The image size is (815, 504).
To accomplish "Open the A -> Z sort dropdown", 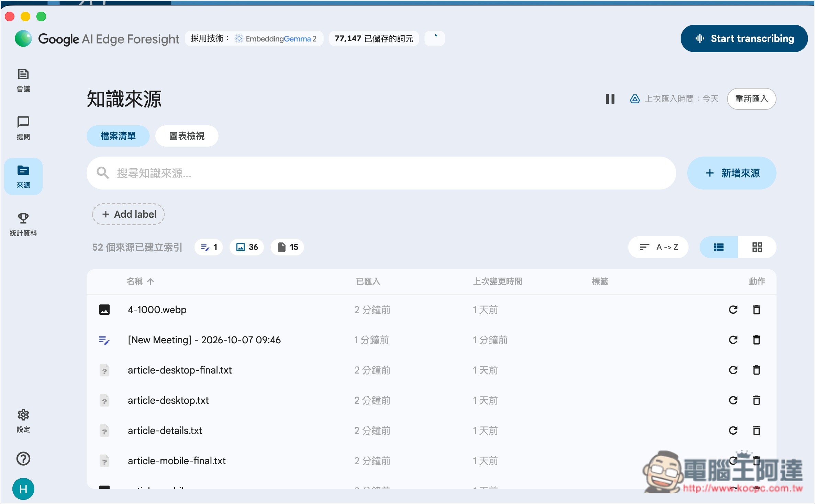I will point(658,247).
